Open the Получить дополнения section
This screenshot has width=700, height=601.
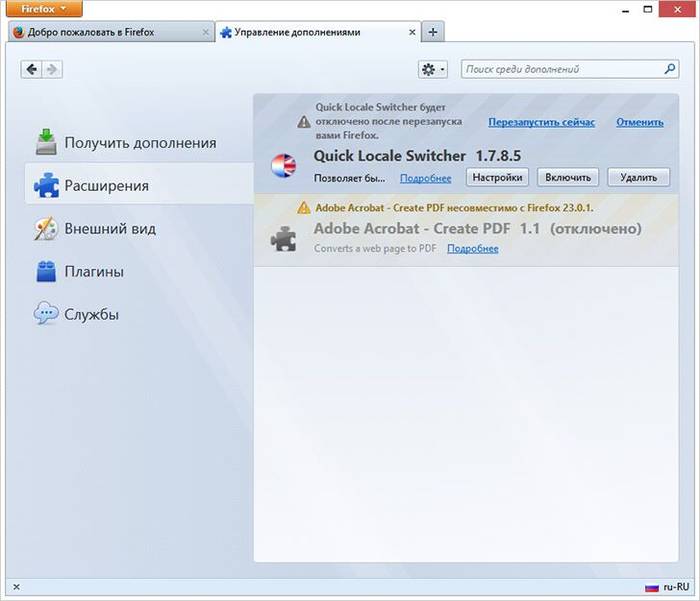(x=140, y=142)
